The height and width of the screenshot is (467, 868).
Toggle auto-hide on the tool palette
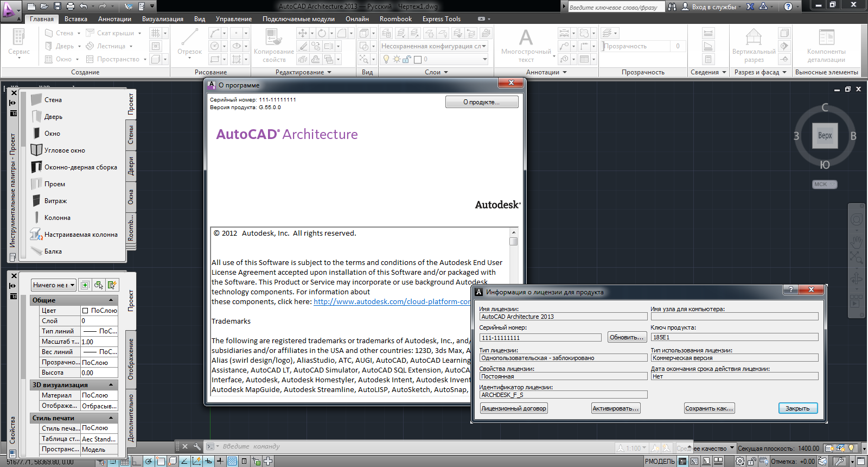tap(13, 103)
